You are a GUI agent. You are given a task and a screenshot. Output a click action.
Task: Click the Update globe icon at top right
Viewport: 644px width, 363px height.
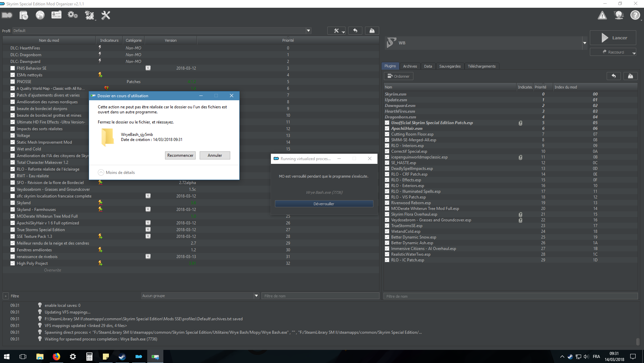click(x=618, y=15)
